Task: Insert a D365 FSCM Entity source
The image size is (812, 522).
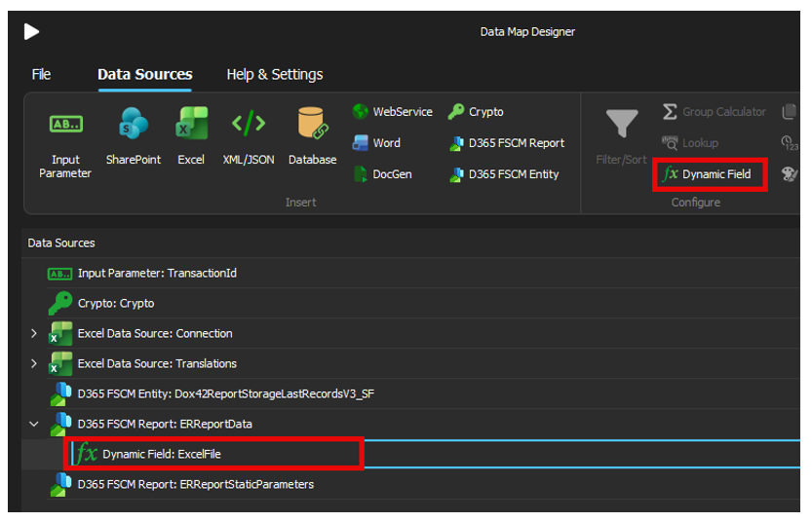Action: point(504,174)
